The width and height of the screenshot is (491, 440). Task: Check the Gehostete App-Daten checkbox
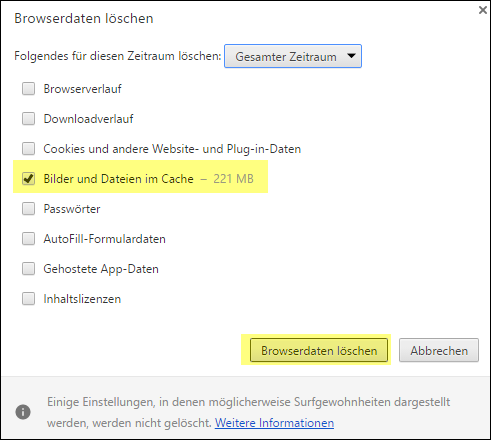point(28,269)
